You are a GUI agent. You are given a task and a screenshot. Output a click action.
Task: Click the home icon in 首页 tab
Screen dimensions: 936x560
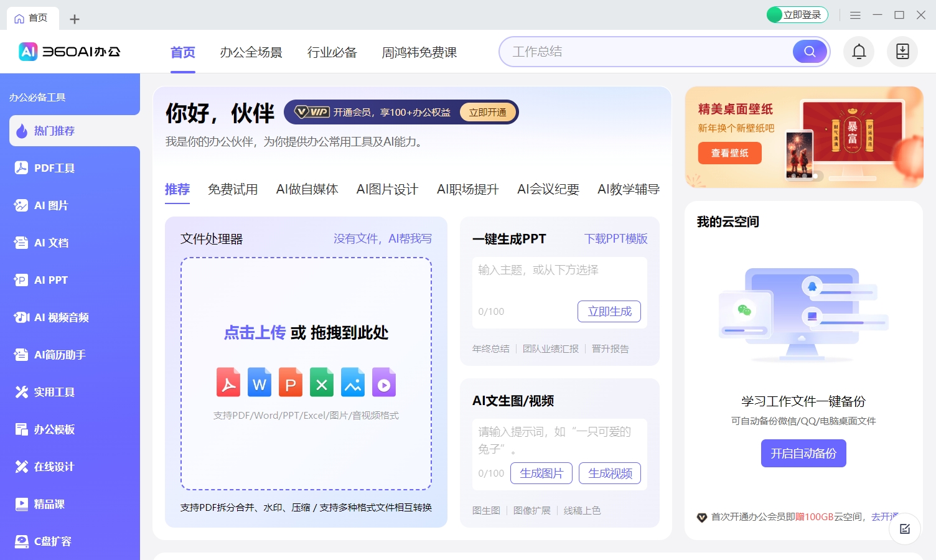(19, 19)
